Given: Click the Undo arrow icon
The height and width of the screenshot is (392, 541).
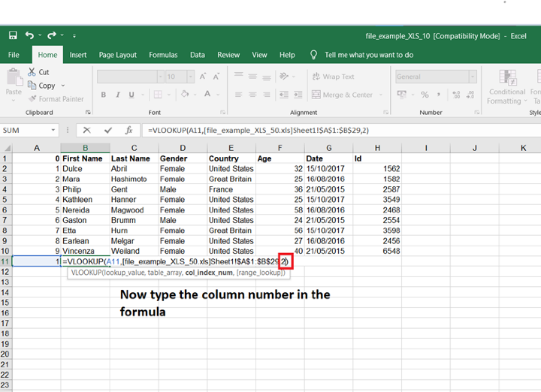Looking at the screenshot, I should pos(29,35).
